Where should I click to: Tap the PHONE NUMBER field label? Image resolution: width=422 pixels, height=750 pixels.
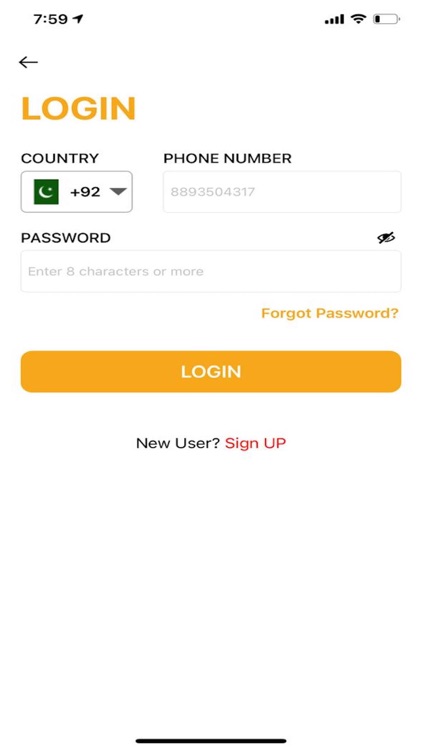[227, 158]
